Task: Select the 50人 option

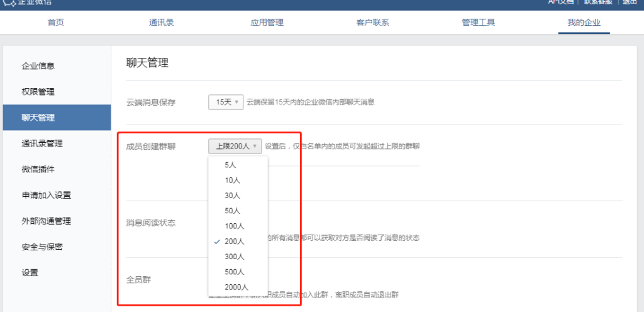Action: 233,211
